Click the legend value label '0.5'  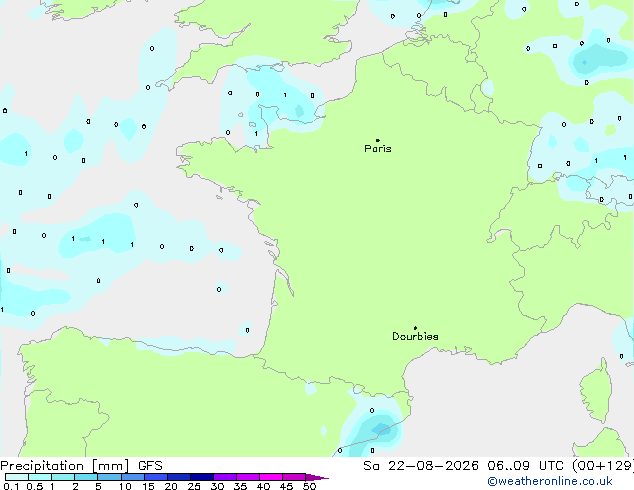35,486
